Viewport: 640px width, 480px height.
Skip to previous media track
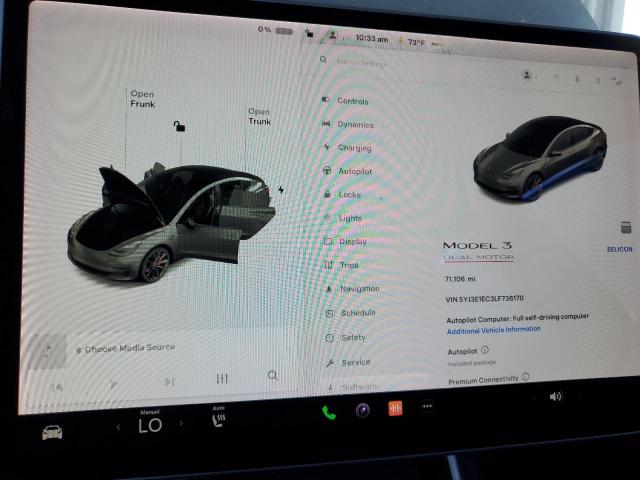57,386
